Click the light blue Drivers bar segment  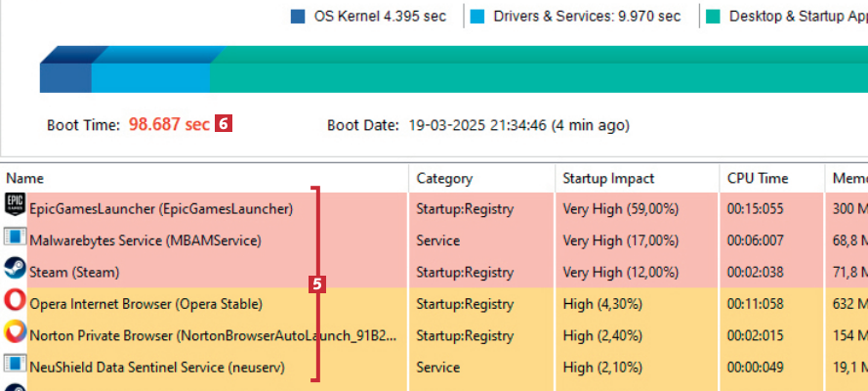(151, 74)
